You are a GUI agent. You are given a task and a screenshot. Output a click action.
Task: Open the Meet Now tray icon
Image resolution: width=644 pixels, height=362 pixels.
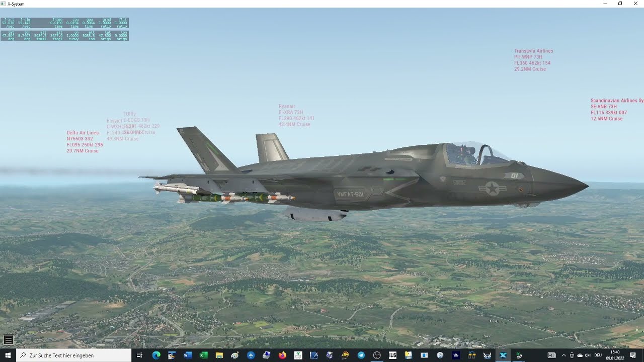(572, 355)
